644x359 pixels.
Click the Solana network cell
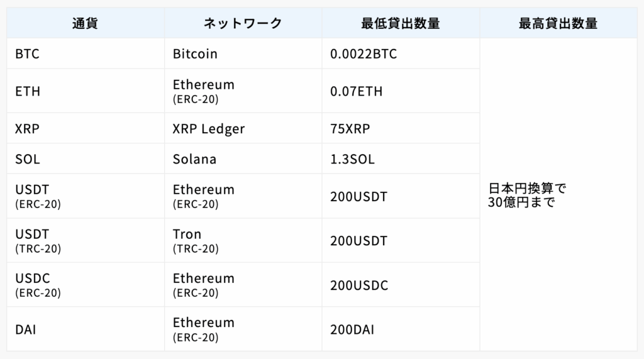(x=194, y=159)
